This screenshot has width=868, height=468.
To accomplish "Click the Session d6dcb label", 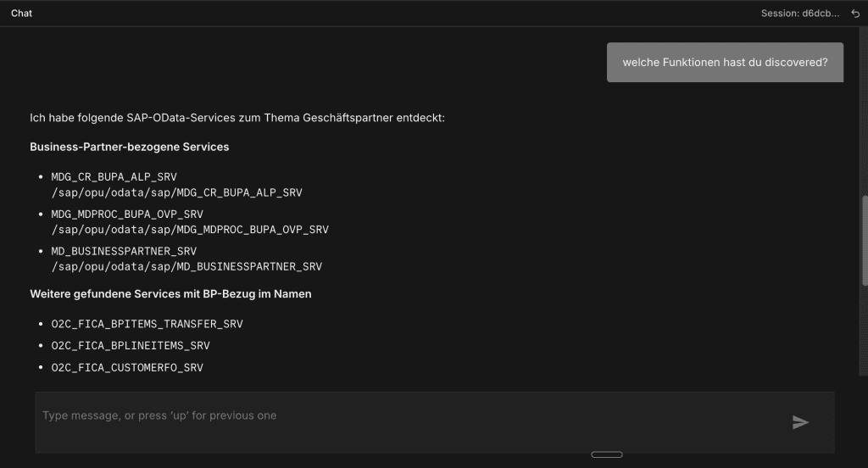I will pyautogui.click(x=800, y=14).
